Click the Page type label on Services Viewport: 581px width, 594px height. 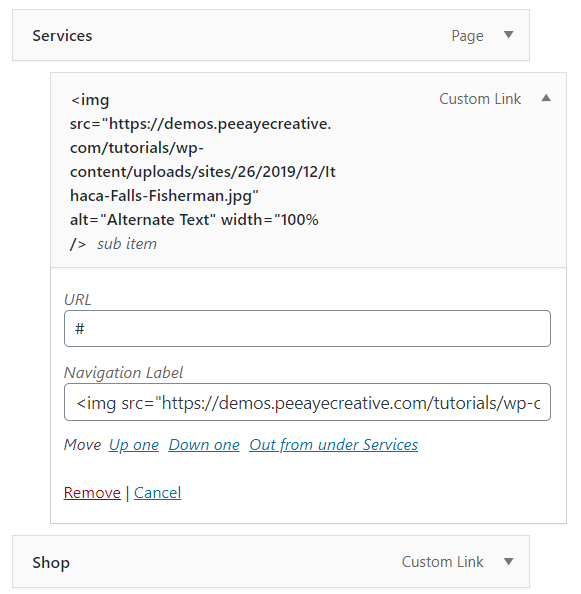[467, 36]
